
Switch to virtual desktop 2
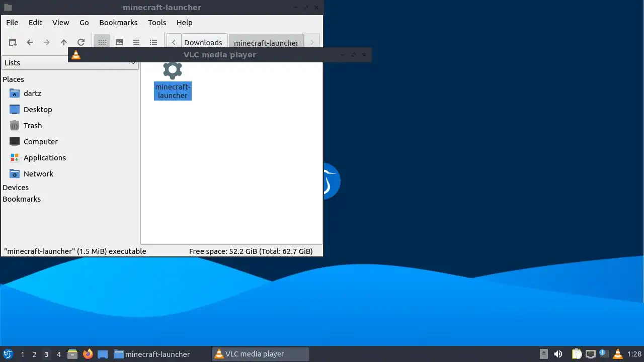[34, 354]
